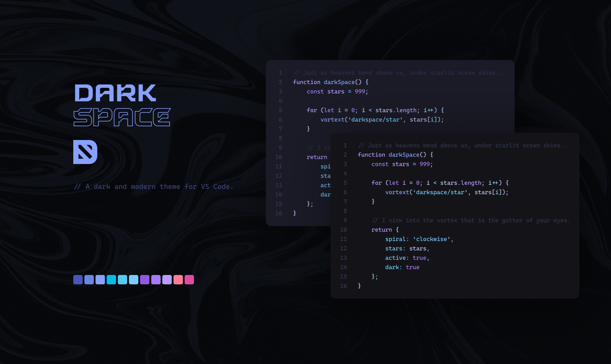This screenshot has width=611, height=364.
Task: Click line number 16 in front code panel
Action: (x=343, y=286)
